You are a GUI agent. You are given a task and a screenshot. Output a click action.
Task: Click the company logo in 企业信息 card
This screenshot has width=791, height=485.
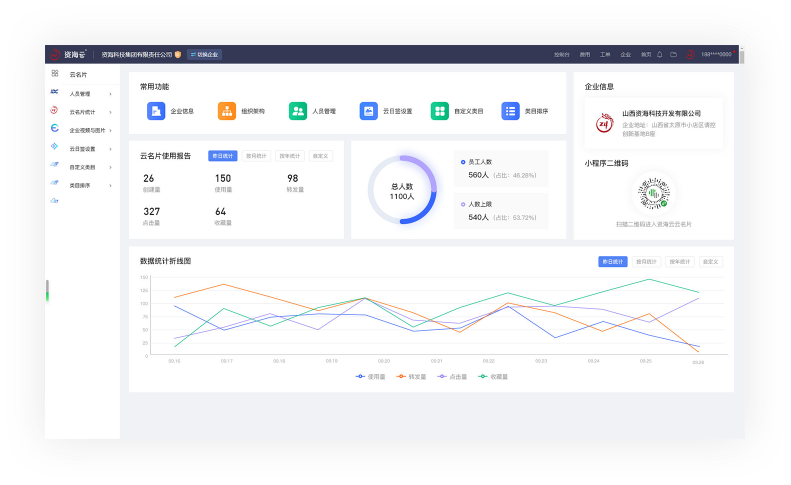click(x=604, y=123)
